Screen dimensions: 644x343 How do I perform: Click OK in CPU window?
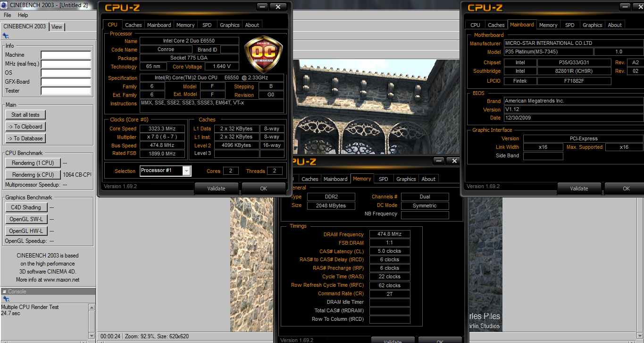[x=263, y=189]
